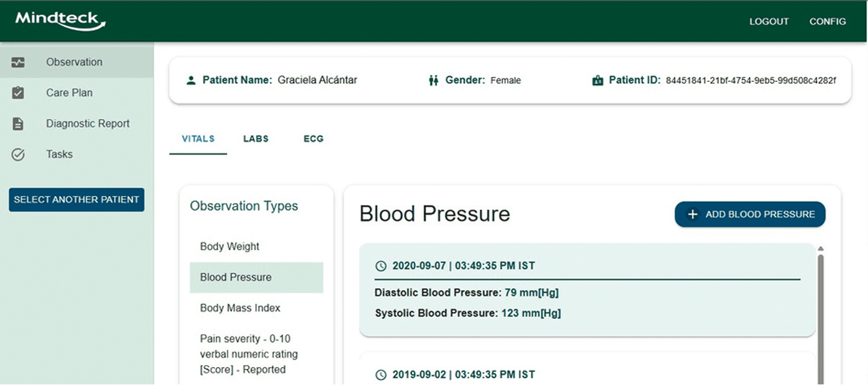This screenshot has width=868, height=385.
Task: Click the clock icon beside 2020-09-07 reading
Action: [381, 266]
